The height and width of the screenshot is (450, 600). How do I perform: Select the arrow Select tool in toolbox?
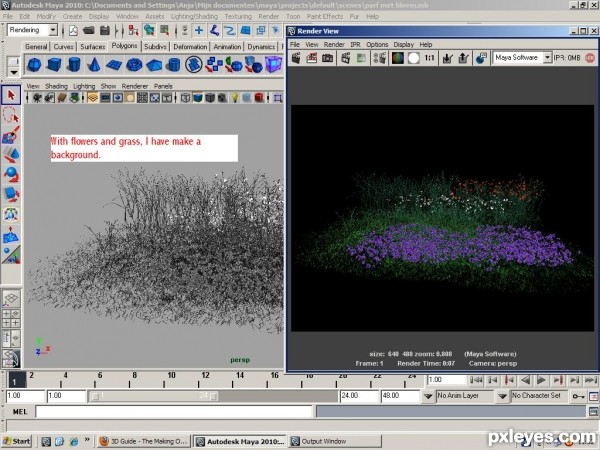(11, 95)
